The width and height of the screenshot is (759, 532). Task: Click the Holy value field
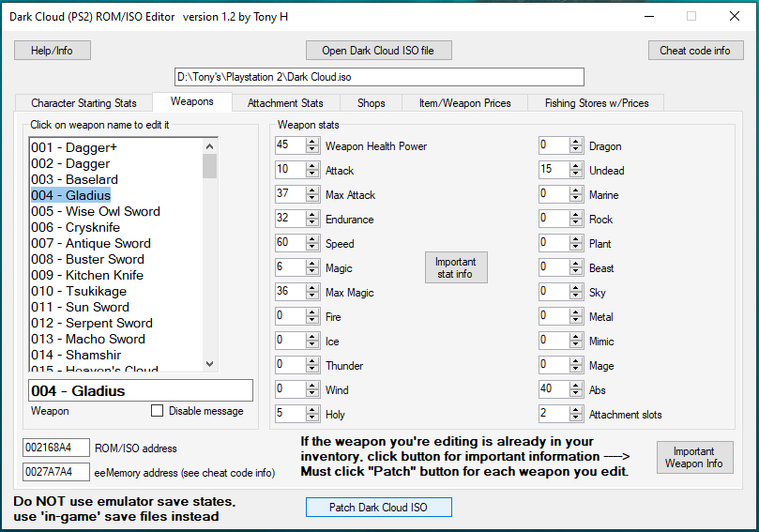click(290, 414)
